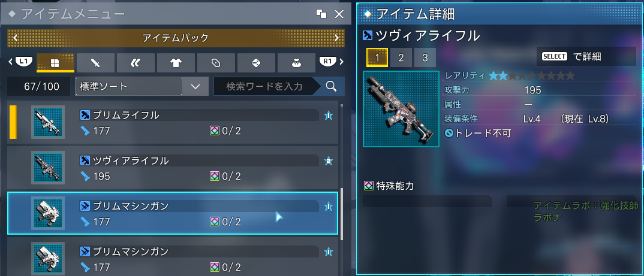Switch to detail page 3 tab
644x276 pixels.
pos(425,58)
